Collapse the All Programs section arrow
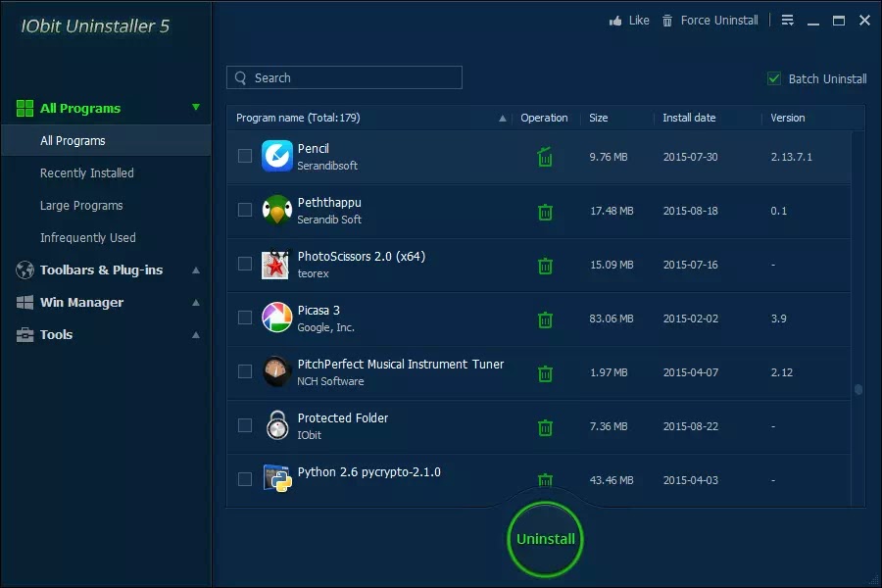This screenshot has width=882, height=588. pos(196,107)
